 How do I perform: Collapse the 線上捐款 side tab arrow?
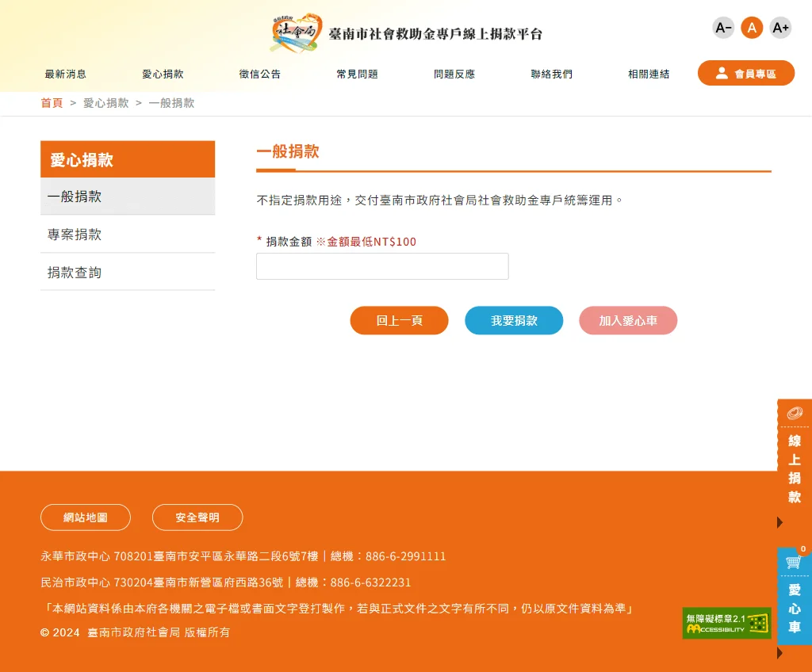click(x=780, y=522)
